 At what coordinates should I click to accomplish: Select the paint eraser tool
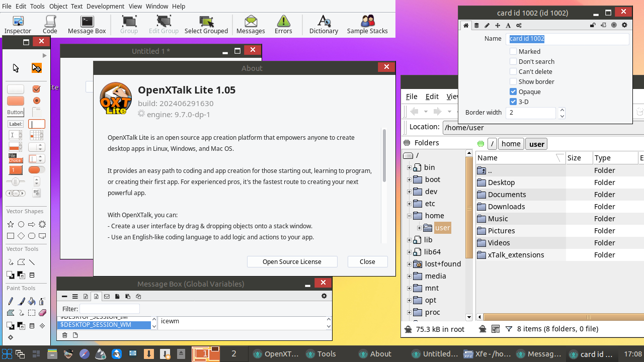[42, 313]
